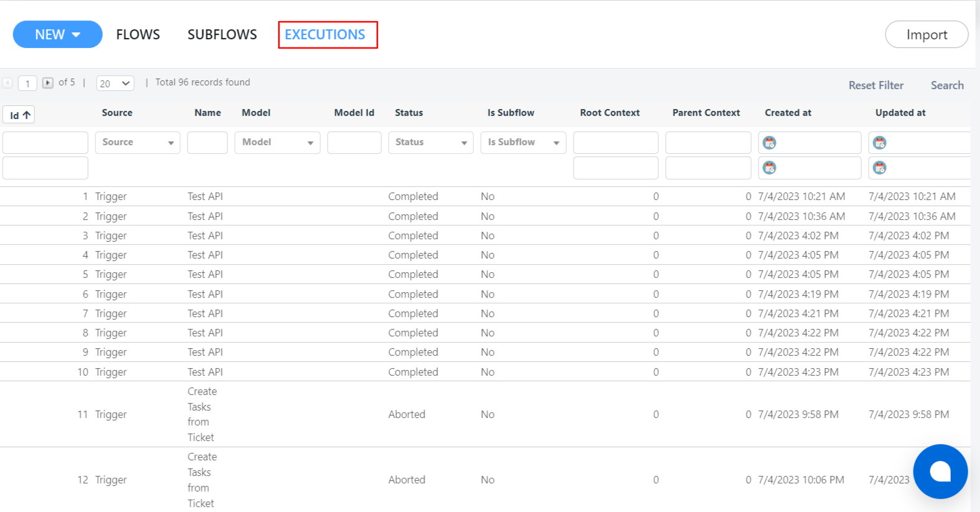Click '7/4/2023 10:06 PM' created at cell
980x512 pixels.
pos(801,480)
